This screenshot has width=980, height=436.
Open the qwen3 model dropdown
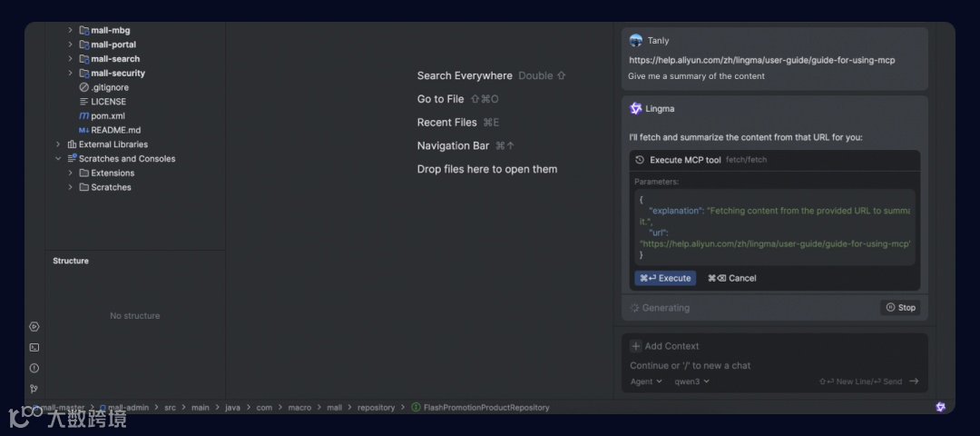point(691,381)
